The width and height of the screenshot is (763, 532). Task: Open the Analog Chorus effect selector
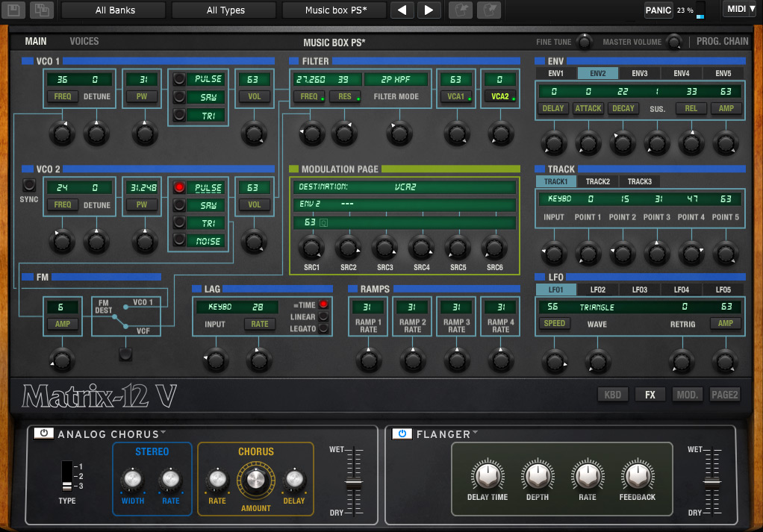point(111,434)
